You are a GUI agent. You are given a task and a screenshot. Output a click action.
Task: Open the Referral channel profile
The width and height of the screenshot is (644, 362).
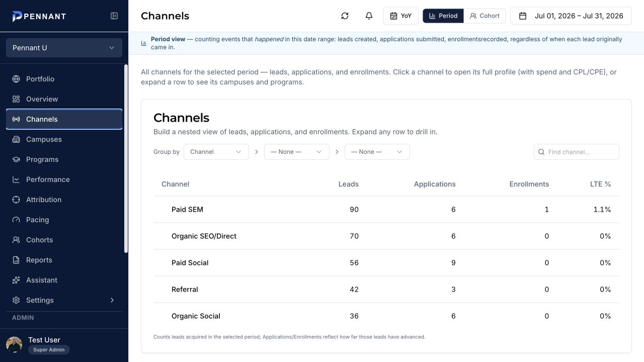(185, 290)
